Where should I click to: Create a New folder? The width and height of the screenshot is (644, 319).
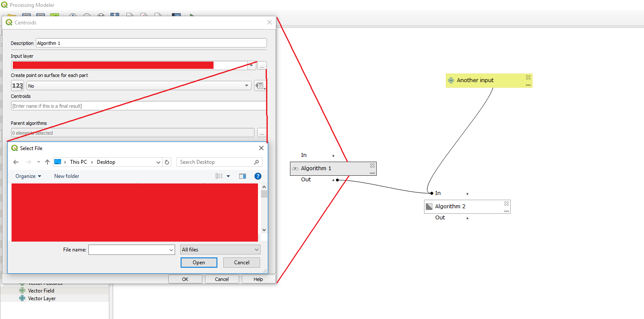(67, 176)
